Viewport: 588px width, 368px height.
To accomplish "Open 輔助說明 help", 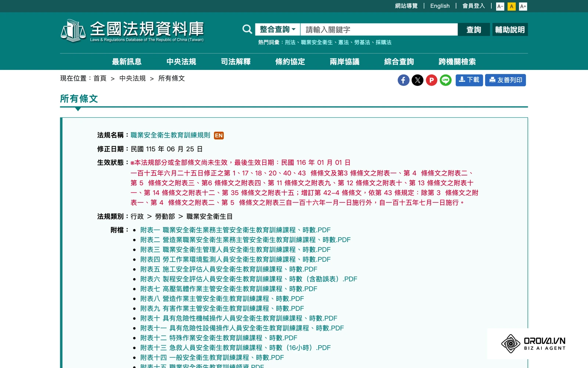I will point(510,29).
